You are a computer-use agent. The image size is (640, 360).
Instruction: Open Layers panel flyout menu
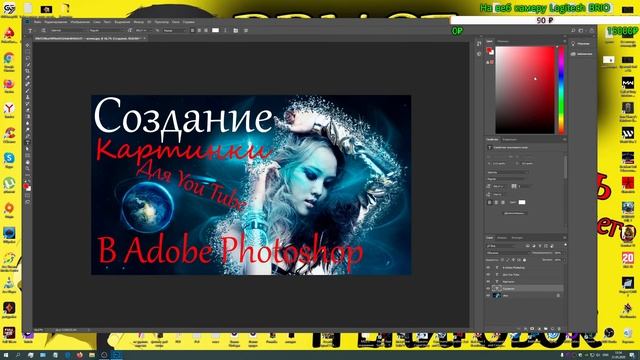click(564, 238)
